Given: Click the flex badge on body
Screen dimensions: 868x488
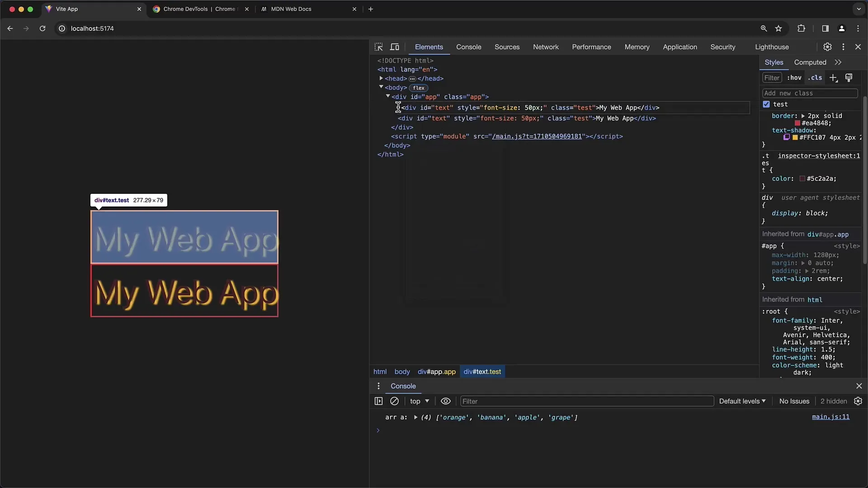Looking at the screenshot, I should (x=419, y=88).
